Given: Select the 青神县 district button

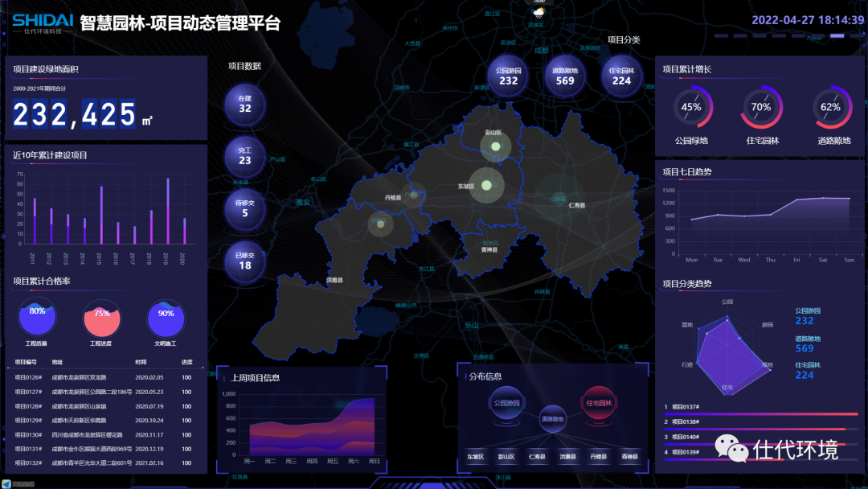Looking at the screenshot, I should coord(631,457).
